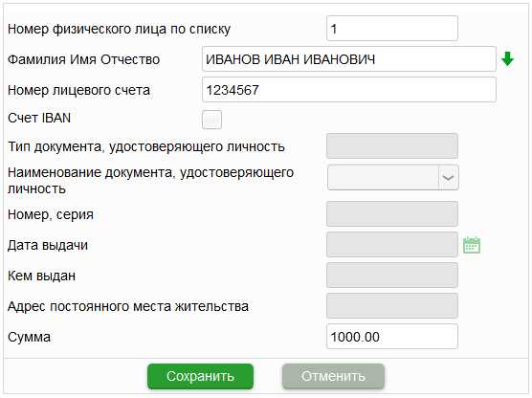
Task: Click the Тип документа disabled field
Action: pyautogui.click(x=392, y=146)
